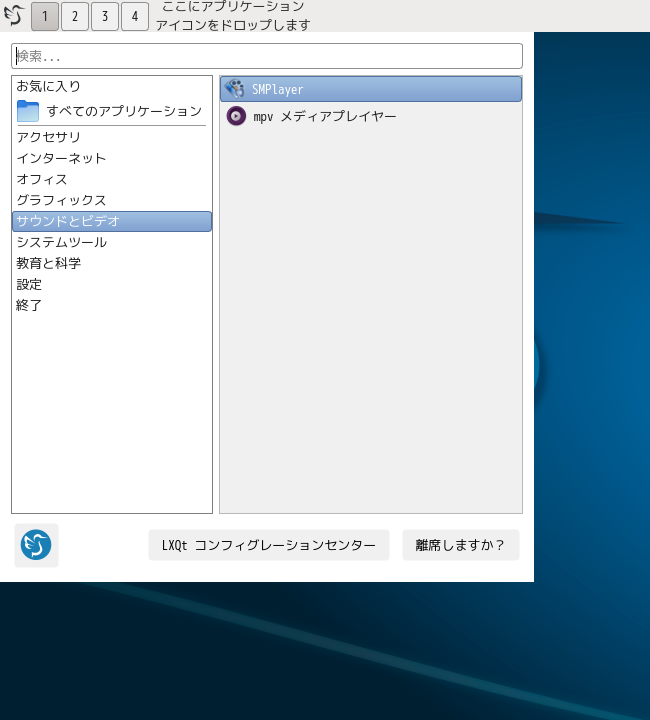The image size is (650, 720).
Task: Select お気に入り category
Action: 112,86
